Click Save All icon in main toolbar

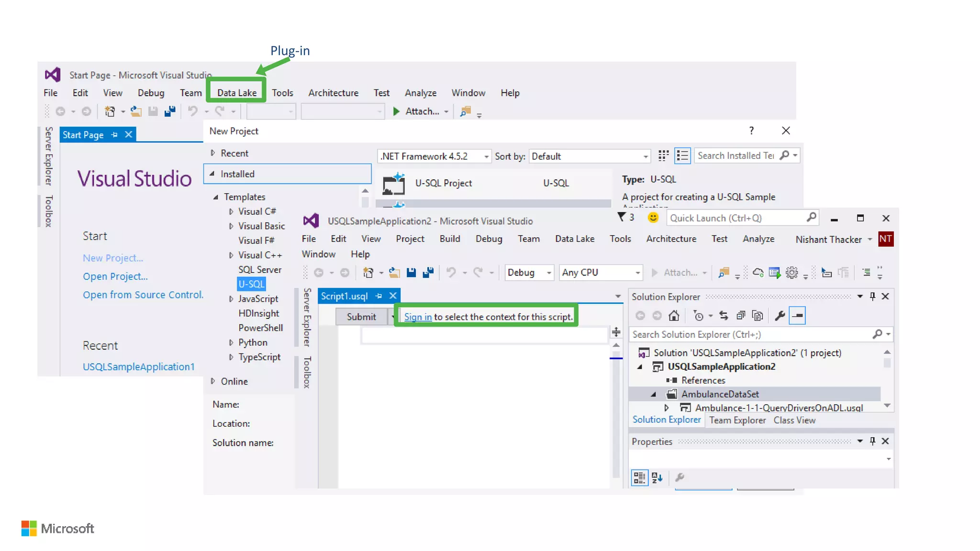tap(428, 273)
